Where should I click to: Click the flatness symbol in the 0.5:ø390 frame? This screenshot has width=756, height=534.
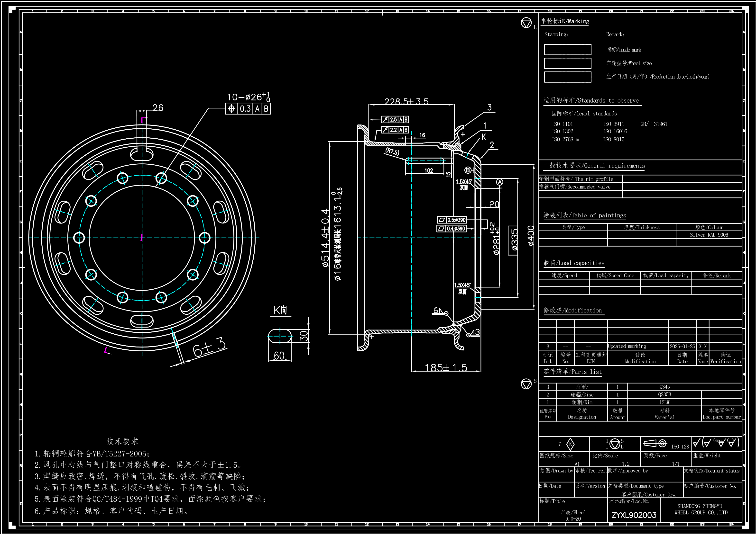point(442,220)
